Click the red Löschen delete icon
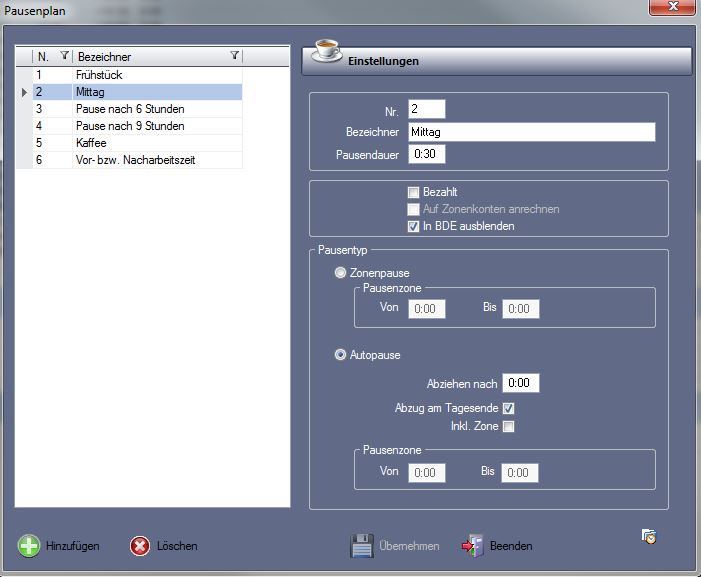Screen dimensions: 701x577 141,546
